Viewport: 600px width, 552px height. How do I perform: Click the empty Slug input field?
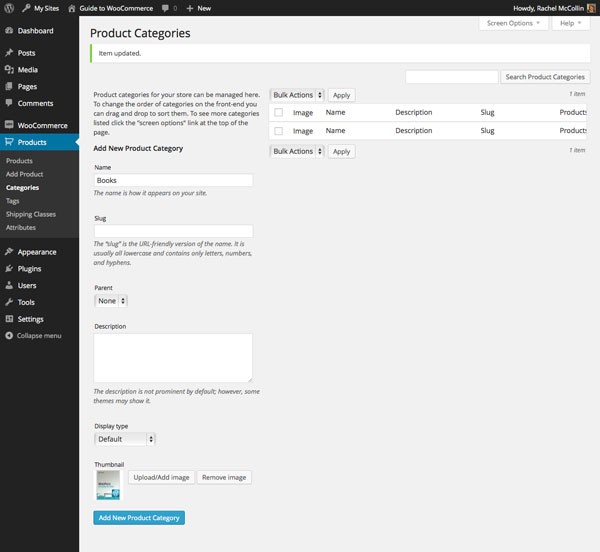(x=173, y=231)
